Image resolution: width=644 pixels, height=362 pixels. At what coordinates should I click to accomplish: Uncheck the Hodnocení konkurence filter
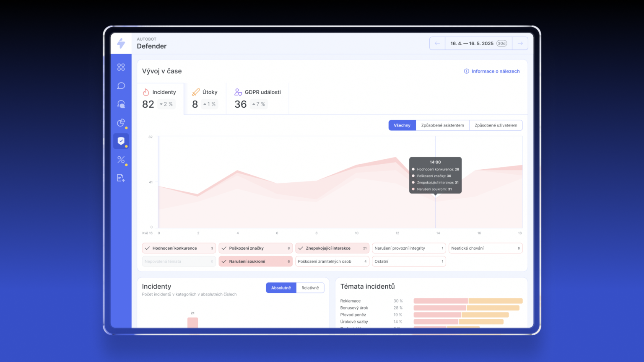[179, 248]
